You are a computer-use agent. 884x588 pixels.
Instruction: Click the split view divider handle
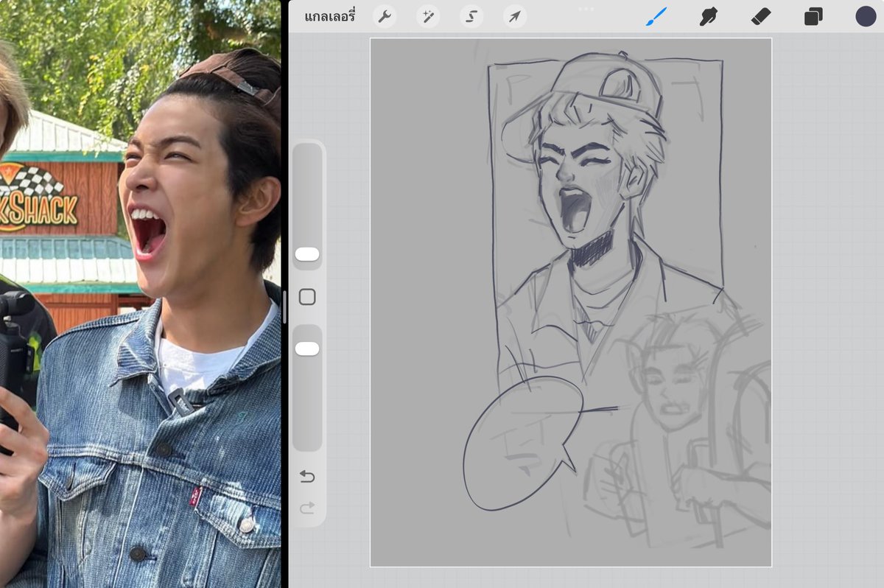284,307
